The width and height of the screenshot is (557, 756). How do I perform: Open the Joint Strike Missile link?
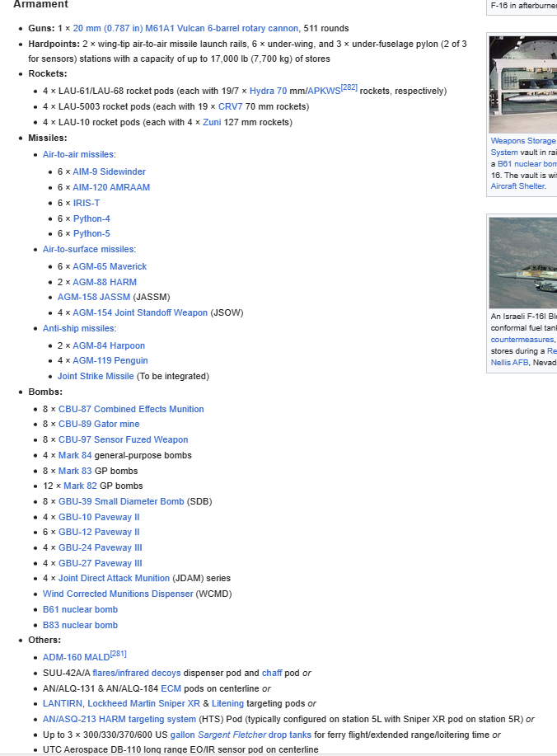[96, 376]
